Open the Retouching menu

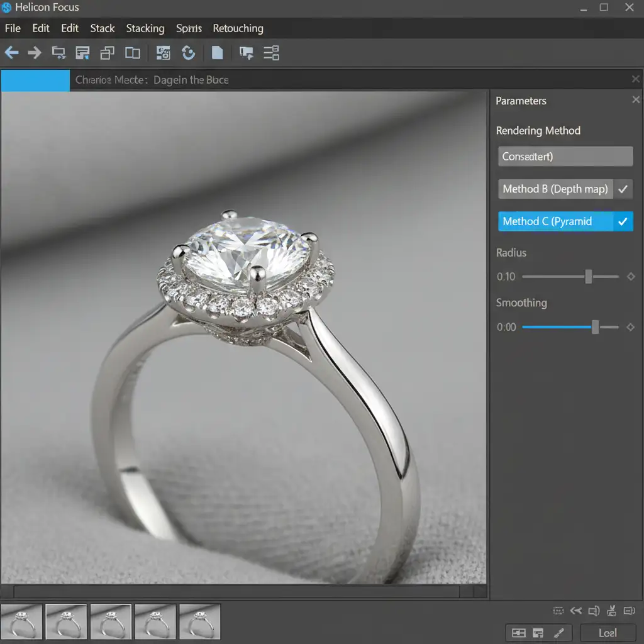click(x=238, y=28)
